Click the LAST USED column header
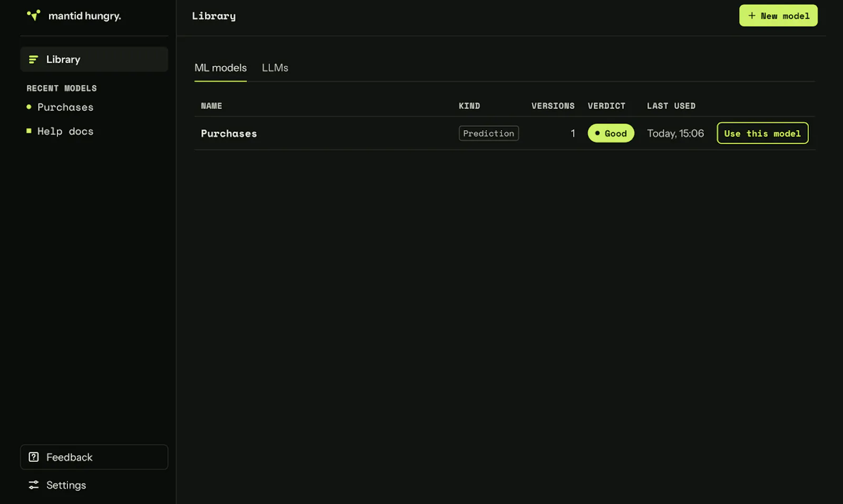Viewport: 843px width, 504px height. click(x=671, y=106)
